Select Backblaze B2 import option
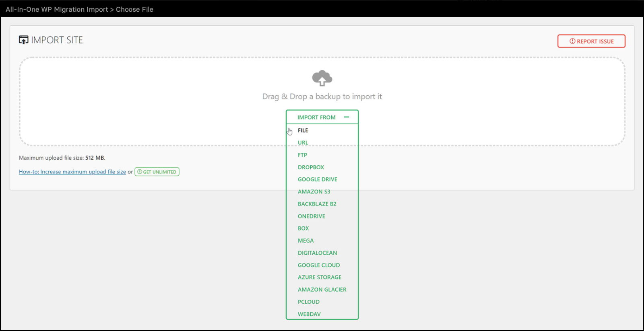Viewport: 644px width, 331px height. (x=317, y=204)
